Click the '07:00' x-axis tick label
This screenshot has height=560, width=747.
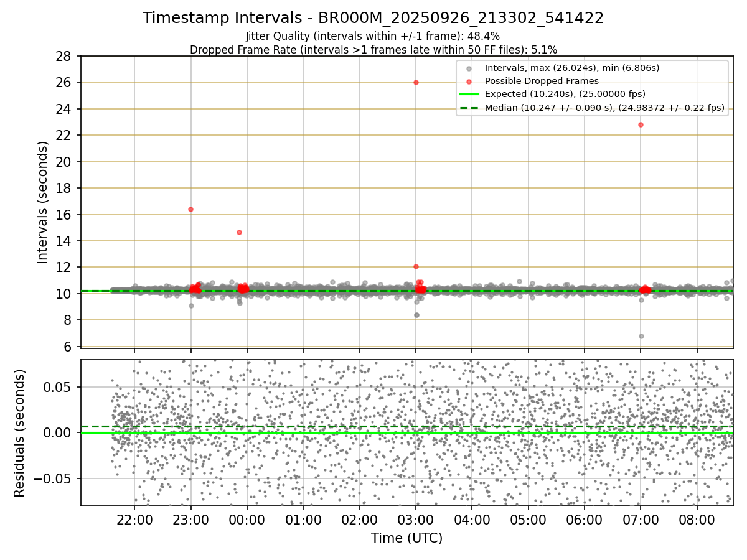tap(641, 520)
